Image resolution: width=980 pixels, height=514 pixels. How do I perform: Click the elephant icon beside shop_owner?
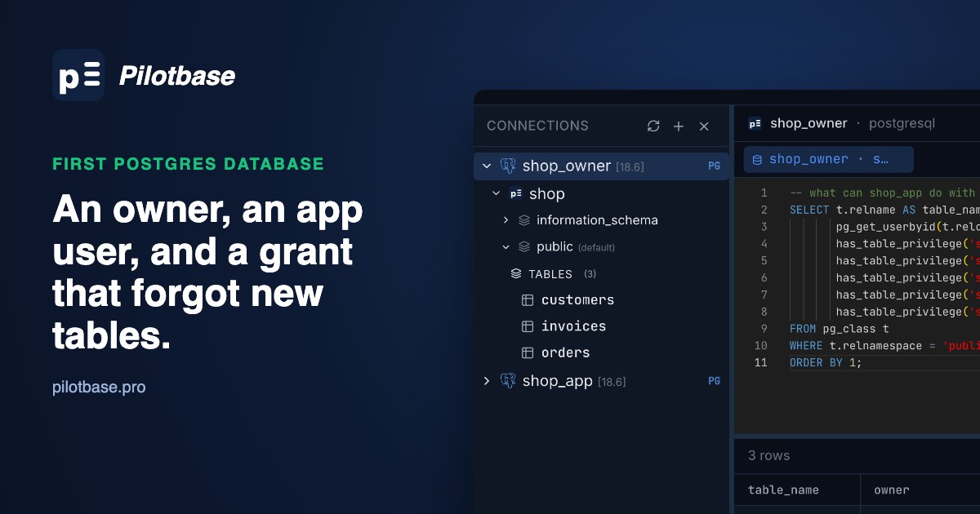[508, 166]
